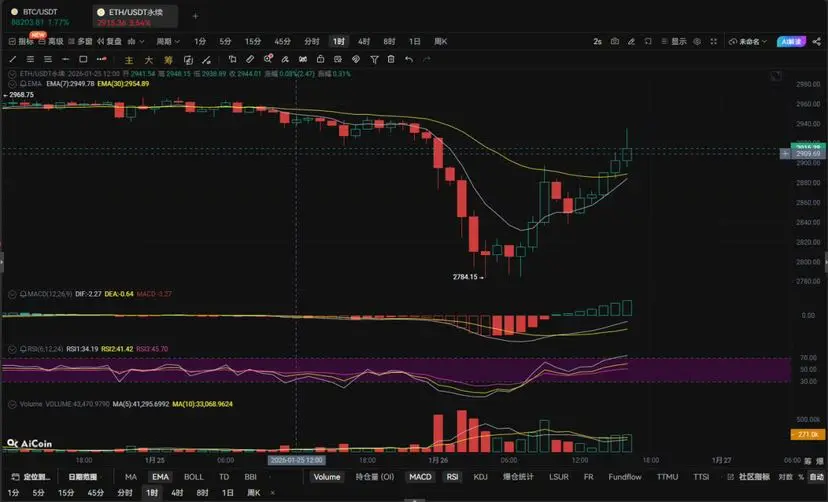Click the green 2909.69 price axis label
828x502 pixels.
pos(808,154)
